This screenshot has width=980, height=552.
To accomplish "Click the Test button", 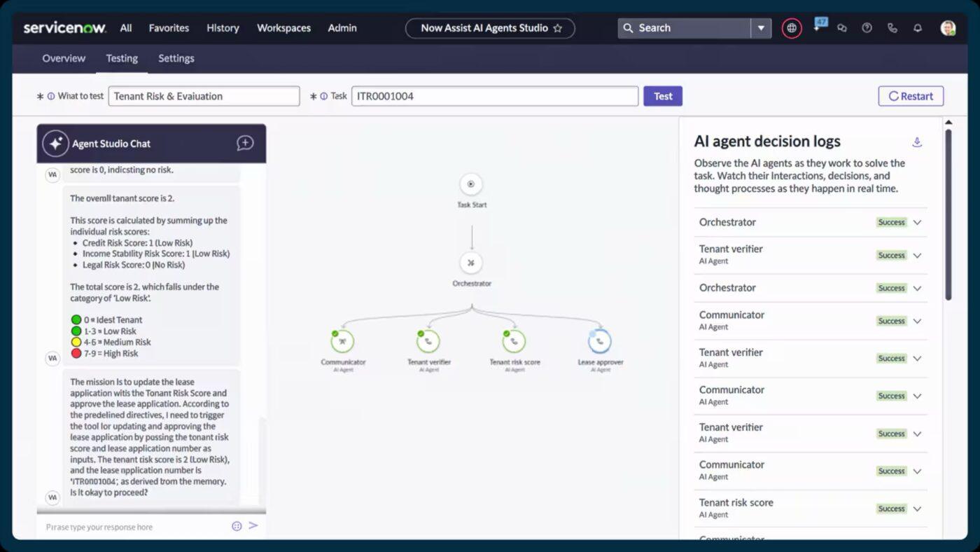I will pyautogui.click(x=661, y=96).
